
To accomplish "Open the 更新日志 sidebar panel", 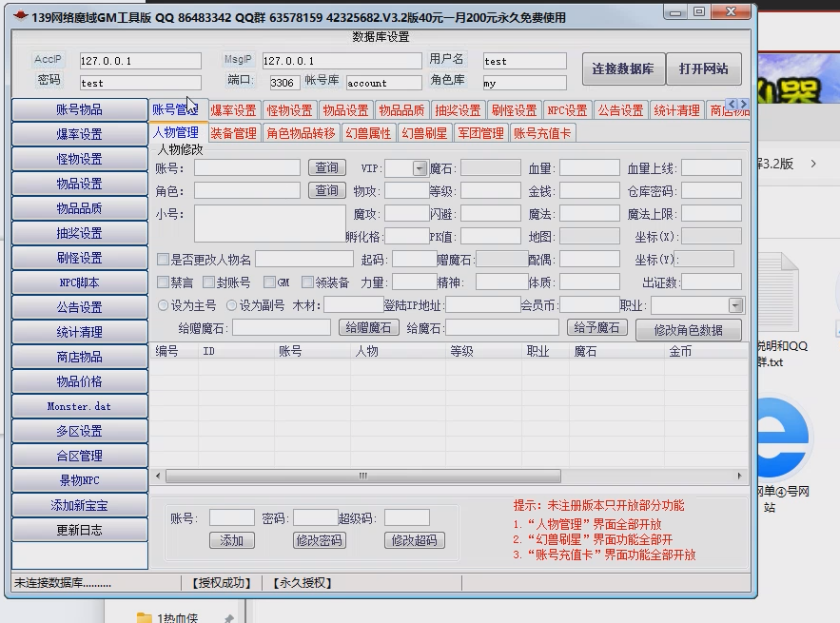I will pos(79,530).
